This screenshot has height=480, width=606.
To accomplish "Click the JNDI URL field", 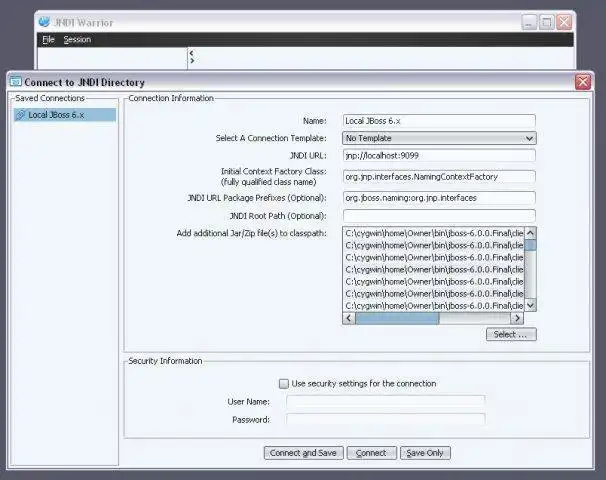I will (439, 155).
